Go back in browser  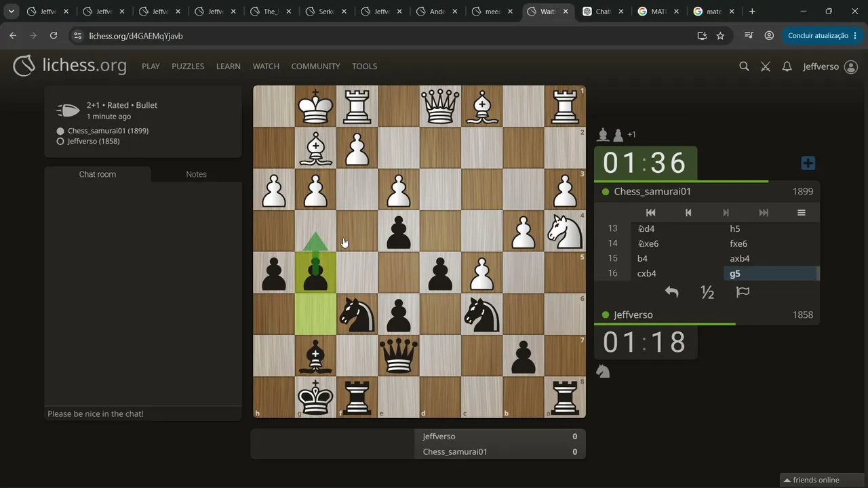[x=13, y=35]
